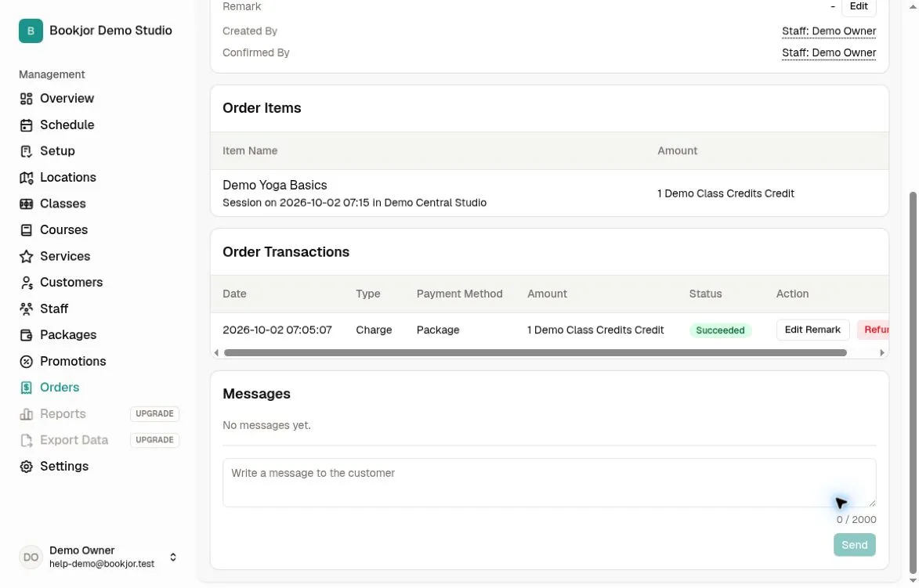The height and width of the screenshot is (588, 919).
Task: Open Created By Staff: Demo Owner link
Action: (x=829, y=31)
